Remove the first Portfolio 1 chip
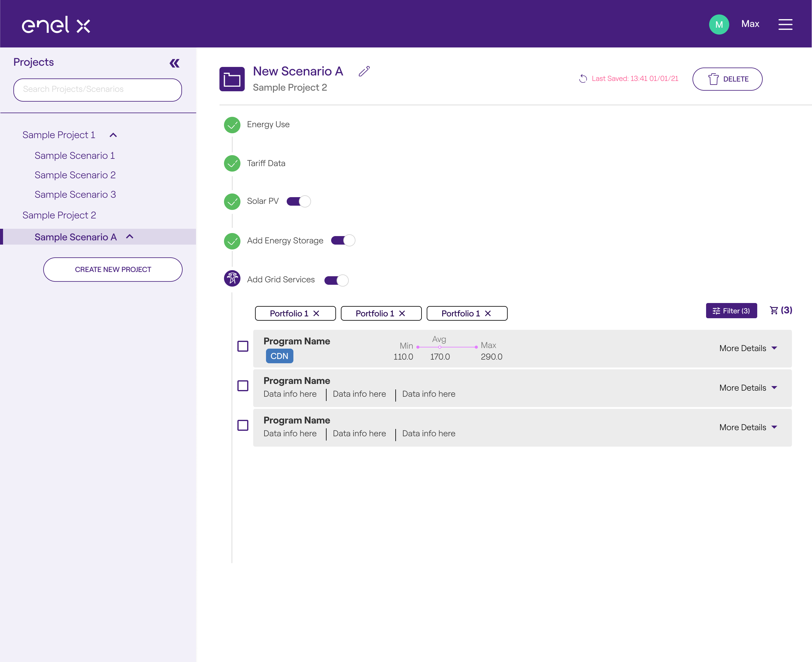Image resolution: width=812 pixels, height=662 pixels. pos(316,313)
